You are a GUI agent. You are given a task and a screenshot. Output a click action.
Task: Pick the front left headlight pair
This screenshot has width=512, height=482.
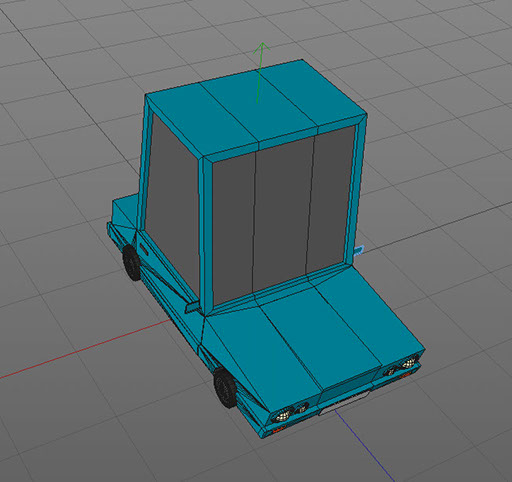(x=290, y=412)
